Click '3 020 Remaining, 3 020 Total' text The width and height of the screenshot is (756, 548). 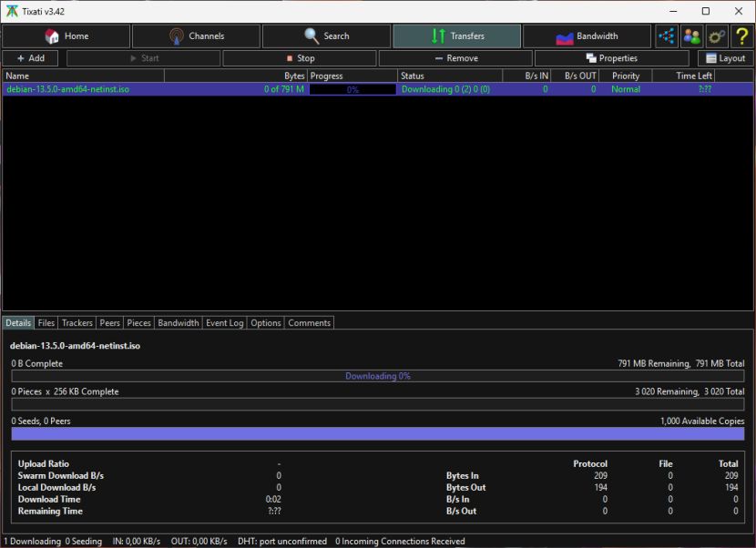(x=690, y=391)
